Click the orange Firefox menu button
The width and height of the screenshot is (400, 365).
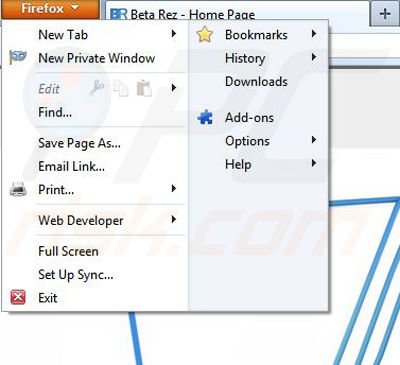click(x=50, y=9)
